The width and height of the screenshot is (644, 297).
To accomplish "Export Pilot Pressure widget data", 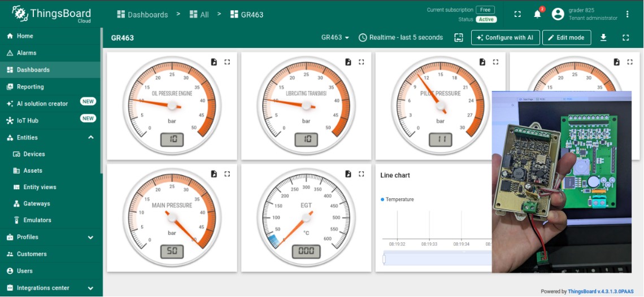I will (x=482, y=62).
